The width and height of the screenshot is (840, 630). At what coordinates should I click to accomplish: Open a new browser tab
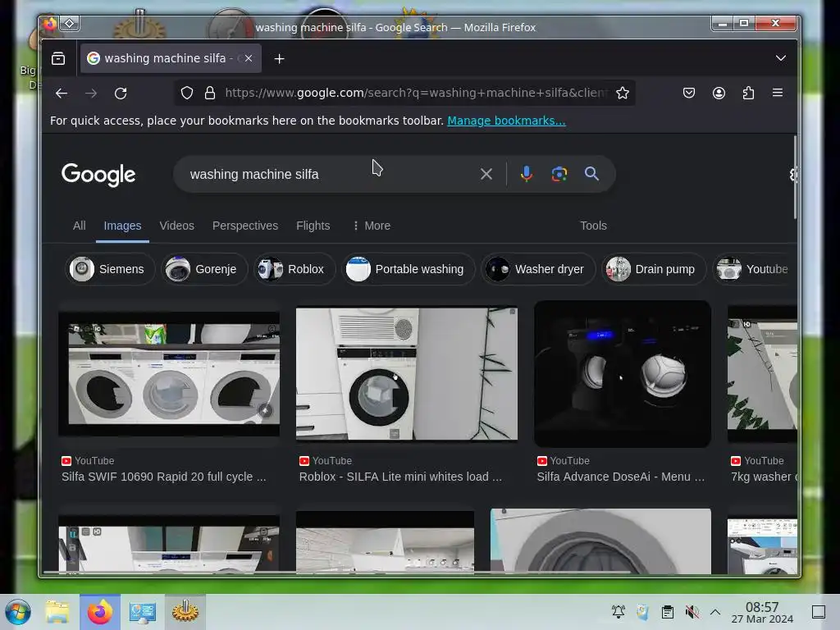(279, 58)
